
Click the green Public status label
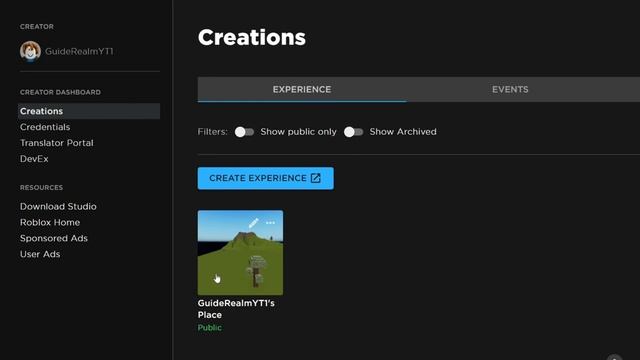210,328
